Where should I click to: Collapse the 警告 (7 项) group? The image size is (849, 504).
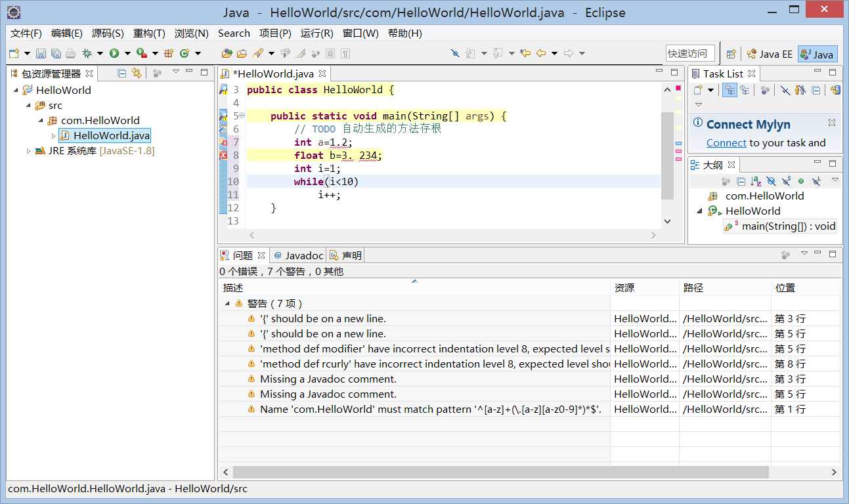227,303
